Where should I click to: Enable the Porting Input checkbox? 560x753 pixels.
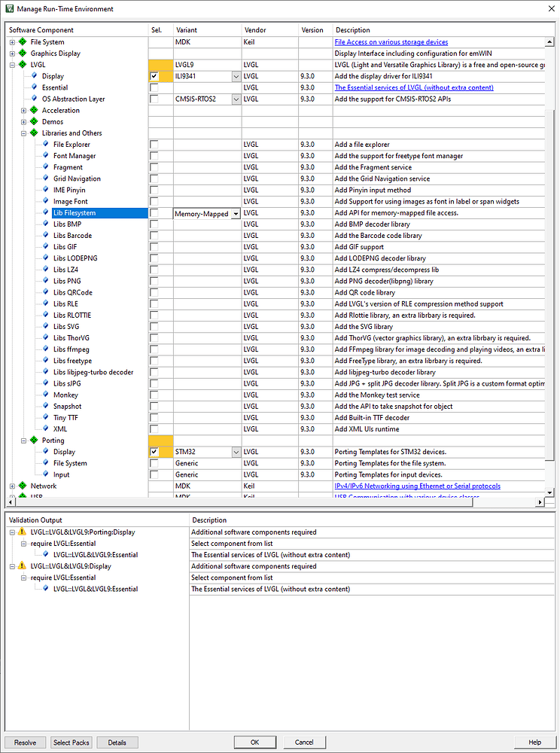[154, 474]
